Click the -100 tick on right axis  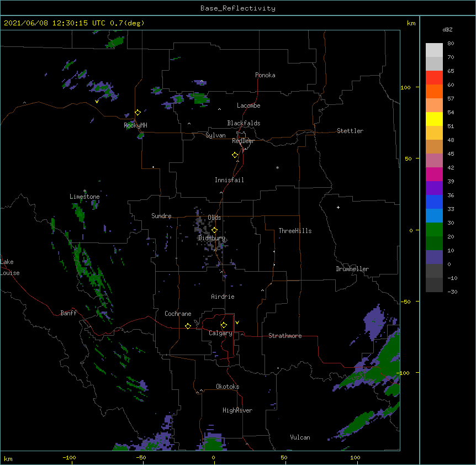[x=404, y=373]
